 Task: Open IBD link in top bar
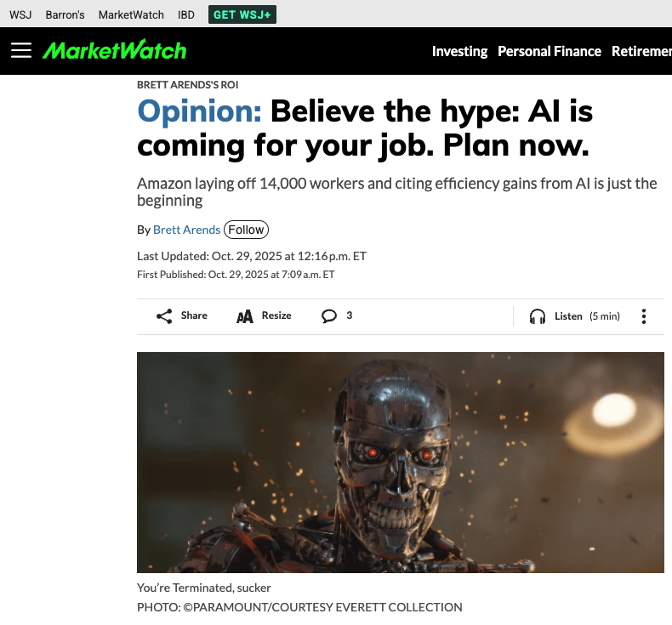tap(186, 15)
